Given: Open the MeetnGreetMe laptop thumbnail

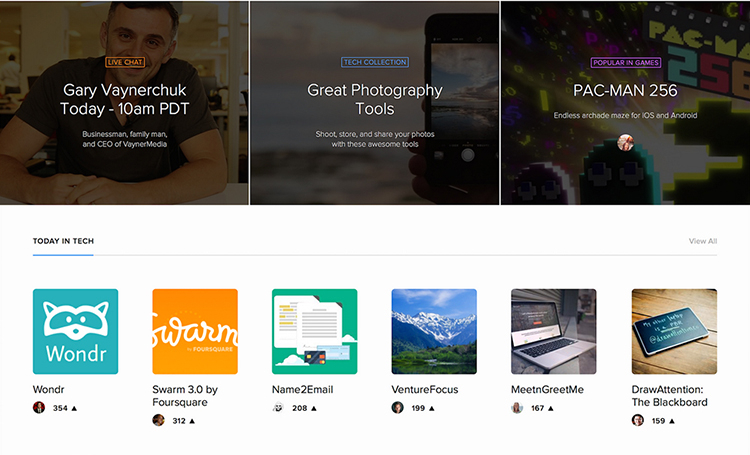Looking at the screenshot, I should point(553,331).
